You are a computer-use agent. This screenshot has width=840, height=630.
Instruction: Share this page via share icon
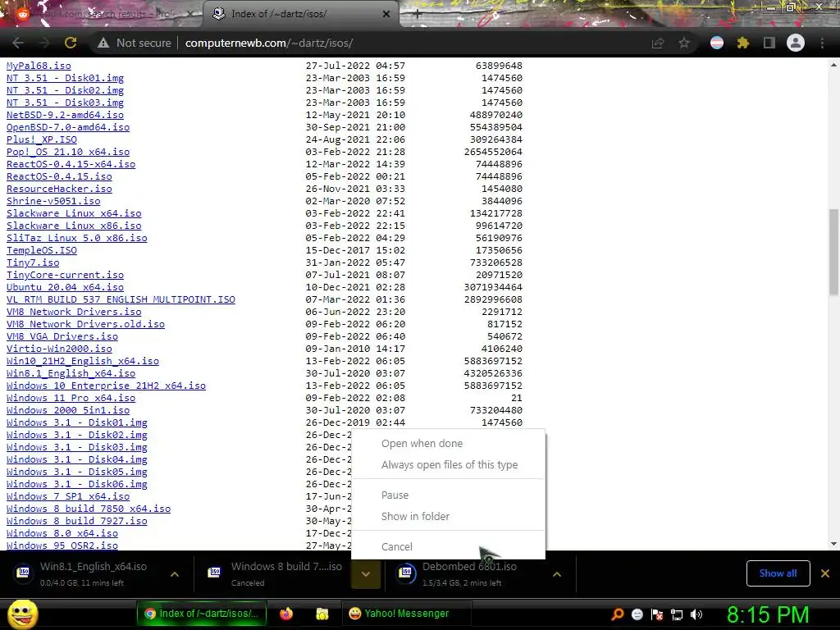click(x=658, y=43)
